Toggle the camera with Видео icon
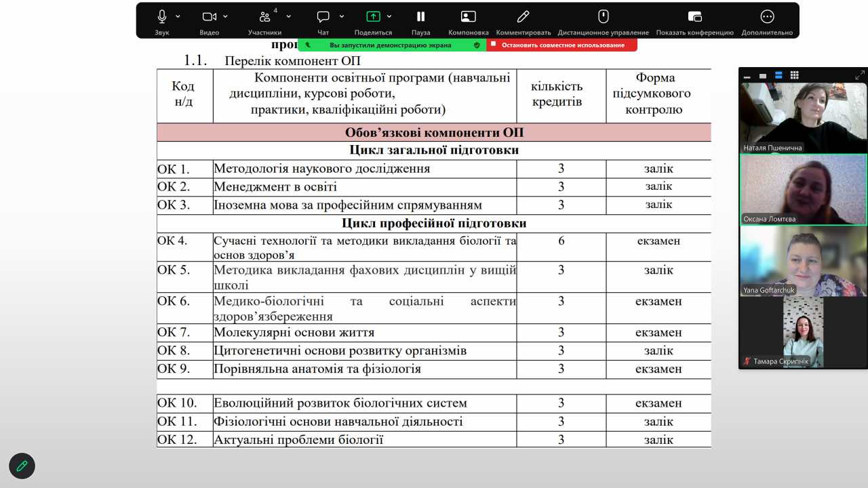Viewport: 868px width, 488px height. [210, 17]
